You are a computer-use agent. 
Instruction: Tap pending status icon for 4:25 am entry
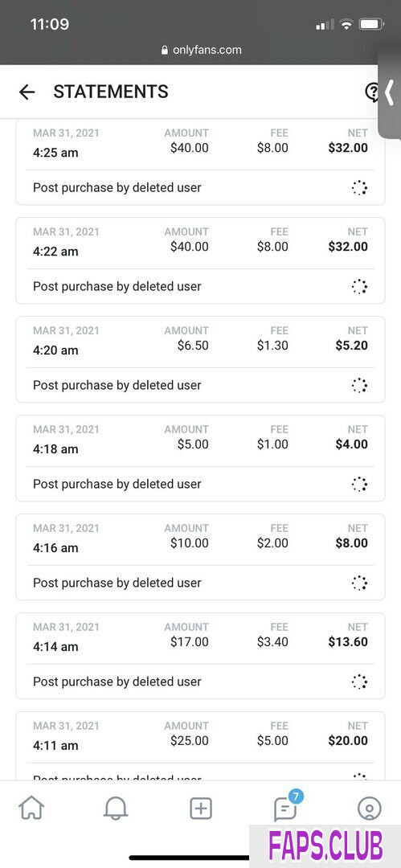[x=359, y=187]
